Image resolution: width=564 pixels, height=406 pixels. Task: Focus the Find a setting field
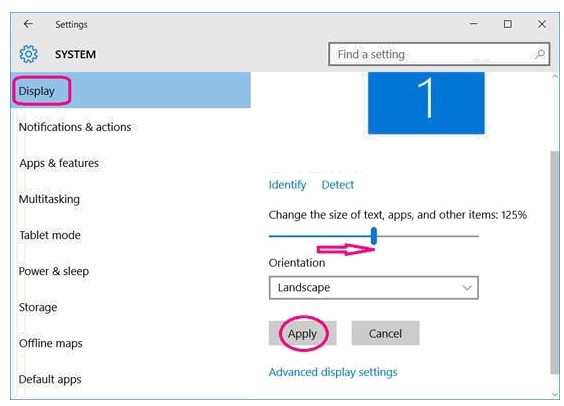pos(439,54)
